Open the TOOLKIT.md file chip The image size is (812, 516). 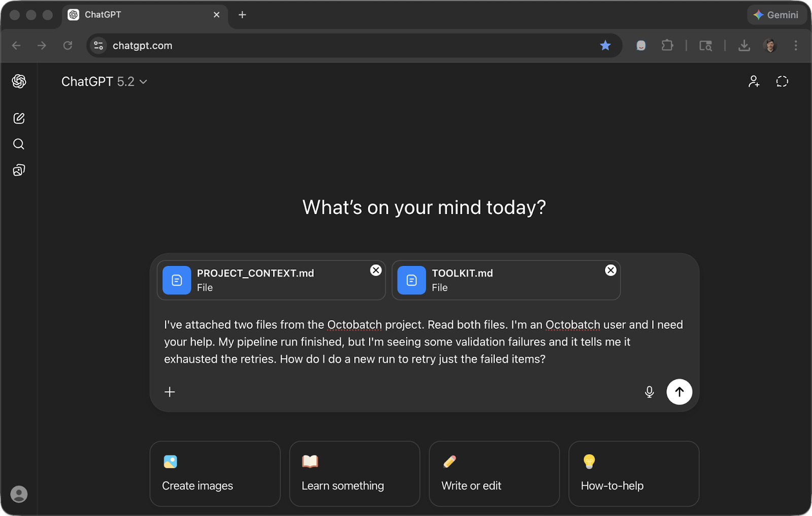tap(506, 280)
